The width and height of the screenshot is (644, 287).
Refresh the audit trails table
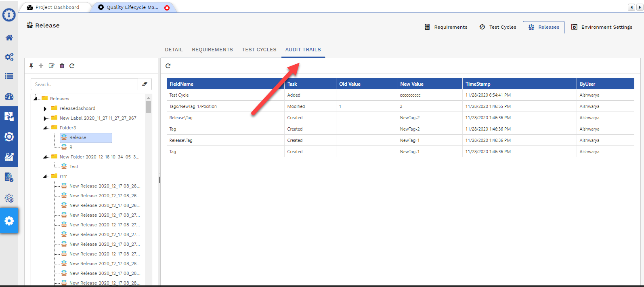pos(168,66)
